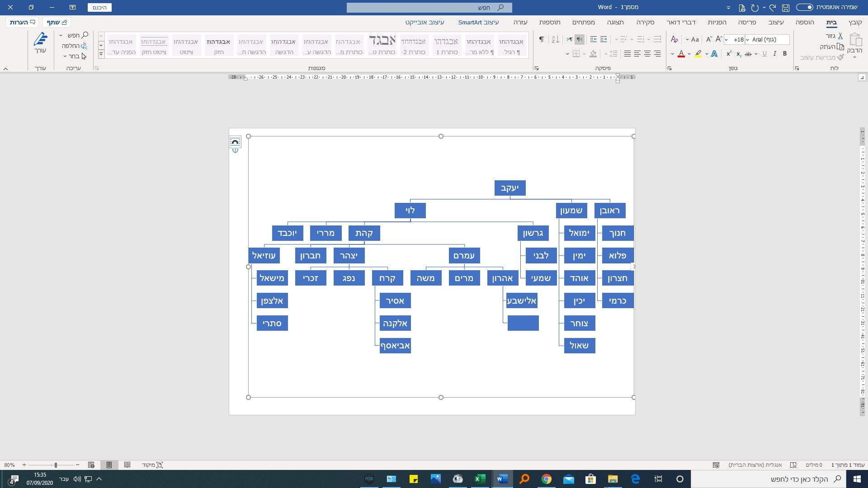Click the Bold formatting icon
868x488 pixels.
785,54
